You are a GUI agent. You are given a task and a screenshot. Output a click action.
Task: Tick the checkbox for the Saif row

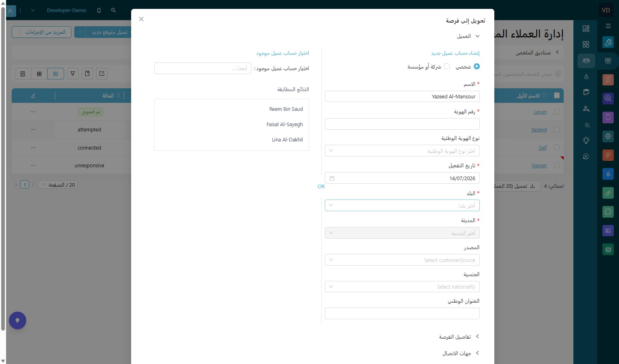pyautogui.click(x=557, y=148)
